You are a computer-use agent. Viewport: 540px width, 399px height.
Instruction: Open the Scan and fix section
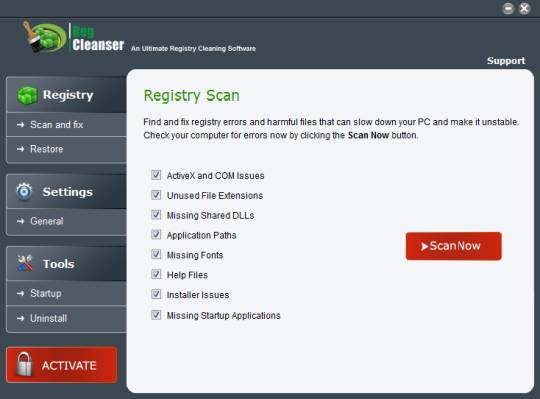pos(66,125)
